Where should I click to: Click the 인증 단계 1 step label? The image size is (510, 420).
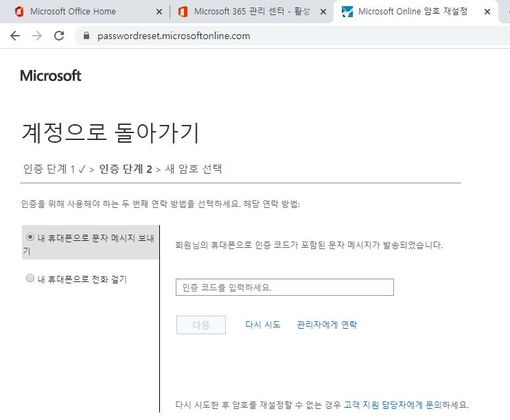tap(49, 169)
